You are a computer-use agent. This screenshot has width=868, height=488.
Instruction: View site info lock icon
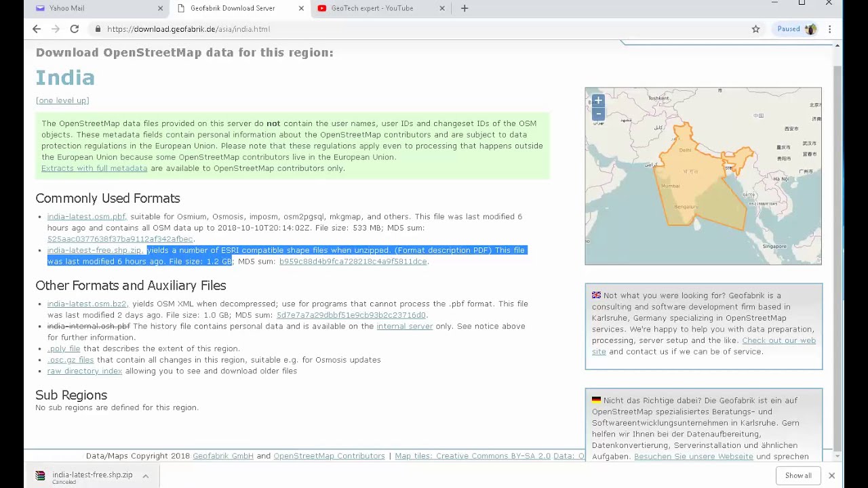pos(98,29)
